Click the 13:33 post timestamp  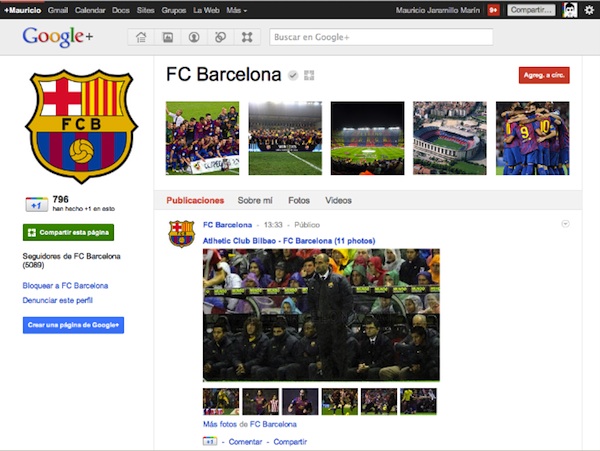273,225
